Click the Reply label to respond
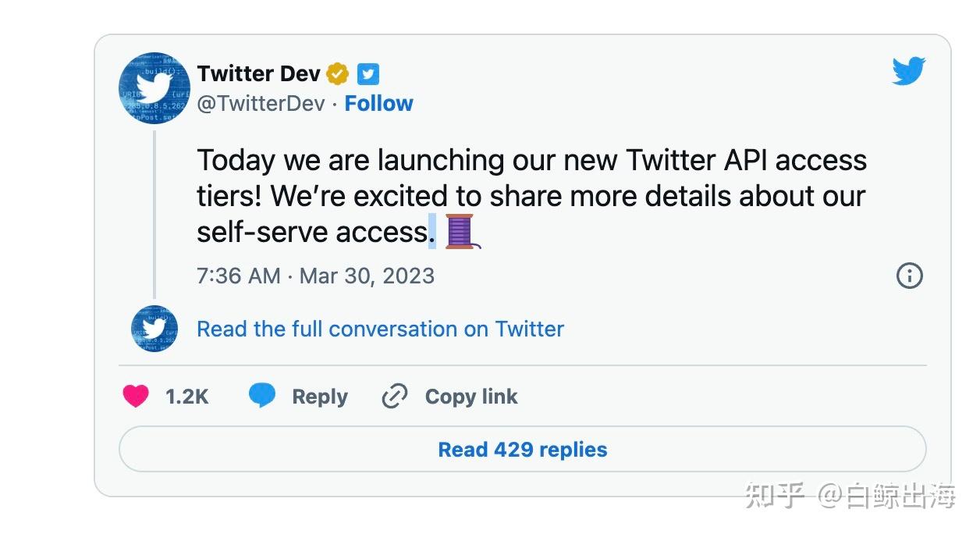The height and width of the screenshot is (534, 980). pos(319,396)
